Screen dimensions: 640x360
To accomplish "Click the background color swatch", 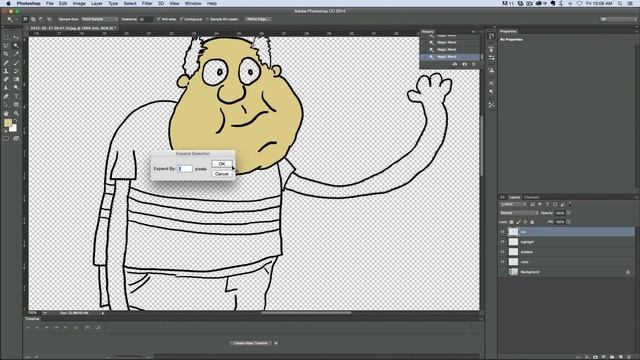I will click(x=13, y=128).
